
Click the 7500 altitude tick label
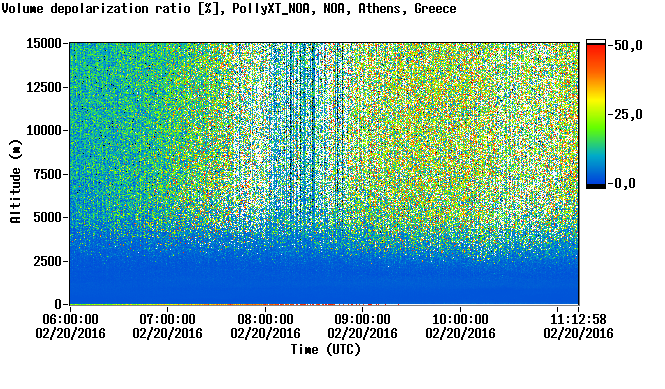(48, 174)
